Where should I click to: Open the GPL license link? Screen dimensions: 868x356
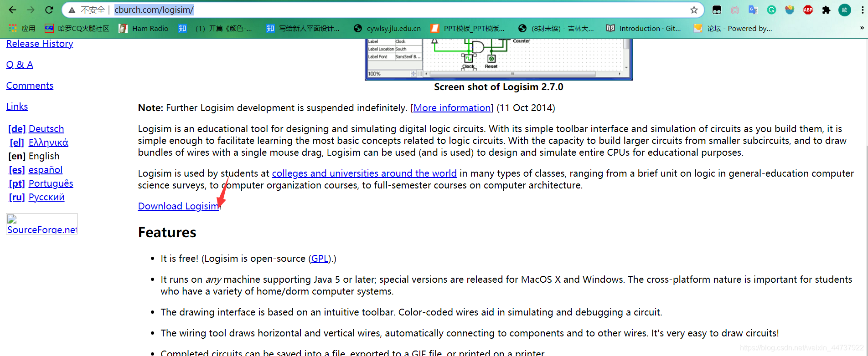[320, 259]
